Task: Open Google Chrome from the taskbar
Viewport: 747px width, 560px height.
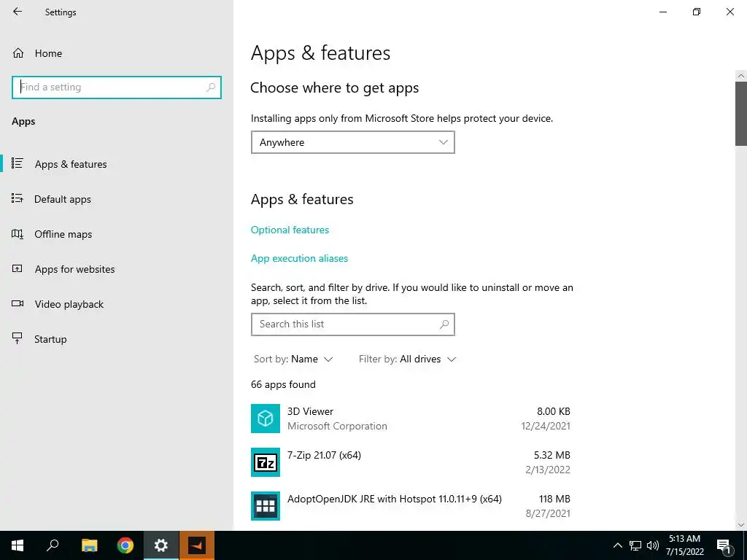Action: (125, 545)
